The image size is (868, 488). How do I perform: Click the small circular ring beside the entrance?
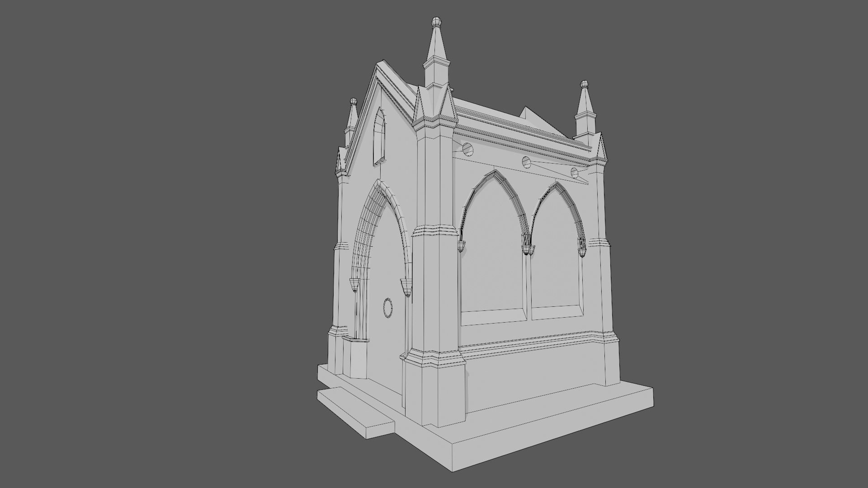pyautogui.click(x=388, y=309)
